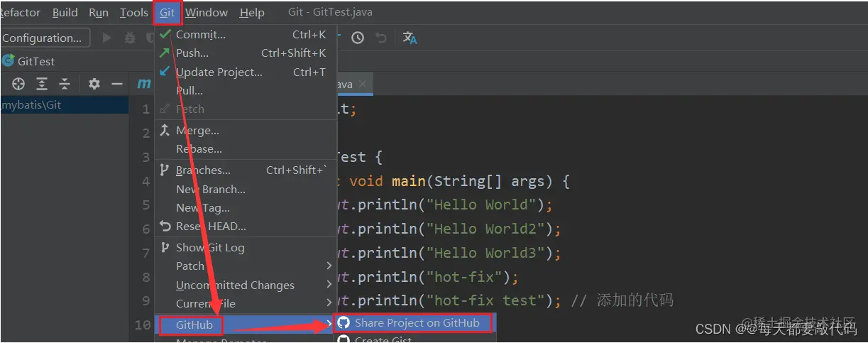Viewport: 868px width, 343px height.
Task: Click the Expand All icon in Project panel
Action: (42, 84)
